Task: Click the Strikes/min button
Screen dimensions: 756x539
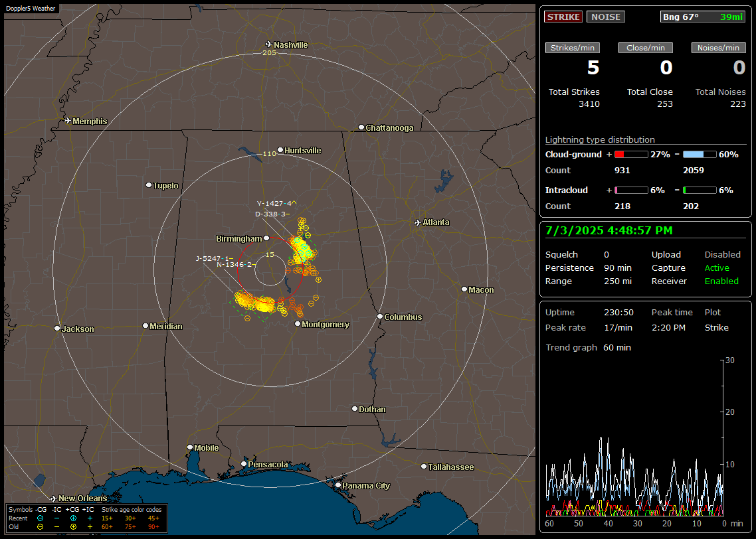Action: (572, 48)
